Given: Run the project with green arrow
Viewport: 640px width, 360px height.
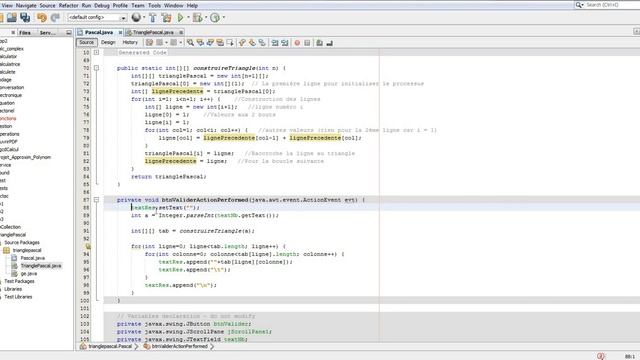Looking at the screenshot, I should coord(180,17).
